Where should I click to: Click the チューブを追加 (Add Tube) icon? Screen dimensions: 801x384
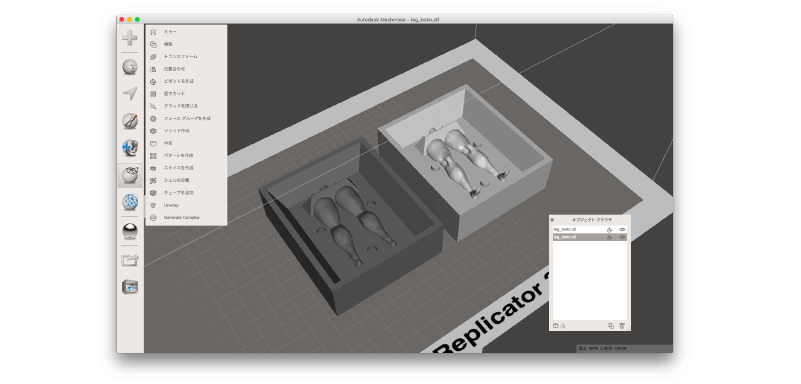tap(153, 193)
